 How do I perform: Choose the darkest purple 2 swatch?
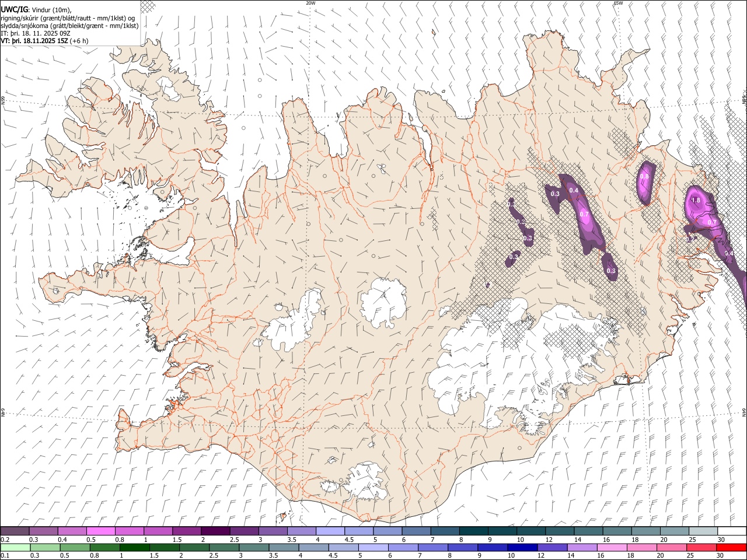pos(215,531)
